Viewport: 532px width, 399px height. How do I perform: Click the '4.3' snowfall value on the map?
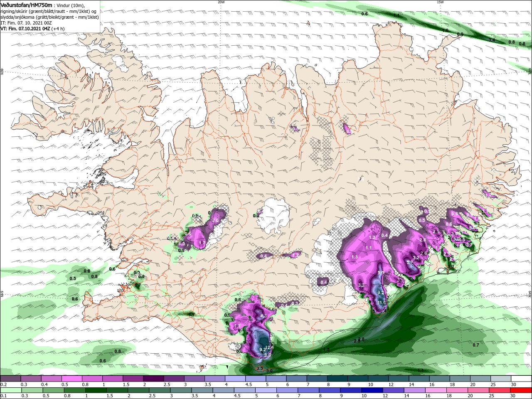tap(263, 316)
